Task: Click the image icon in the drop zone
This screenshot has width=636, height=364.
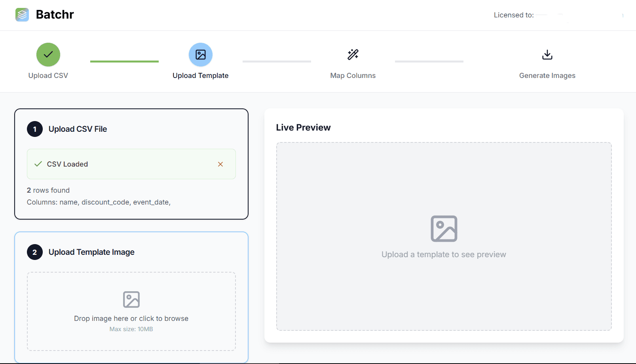Action: click(x=131, y=300)
